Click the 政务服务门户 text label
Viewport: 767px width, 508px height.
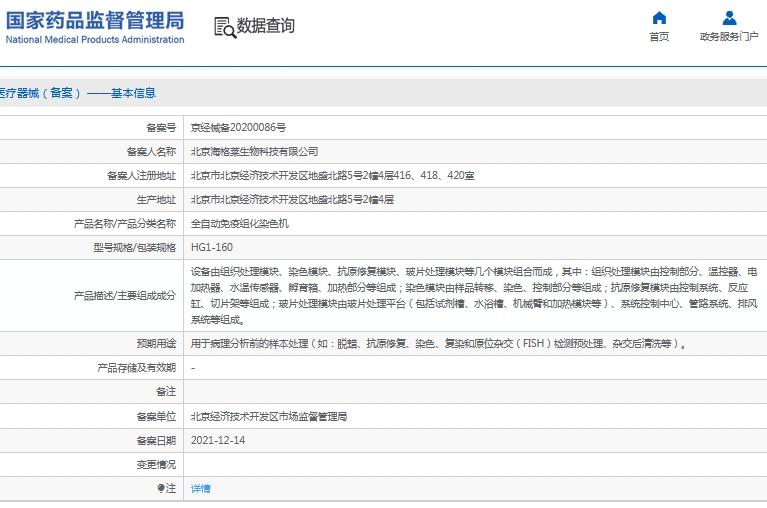[x=729, y=37]
